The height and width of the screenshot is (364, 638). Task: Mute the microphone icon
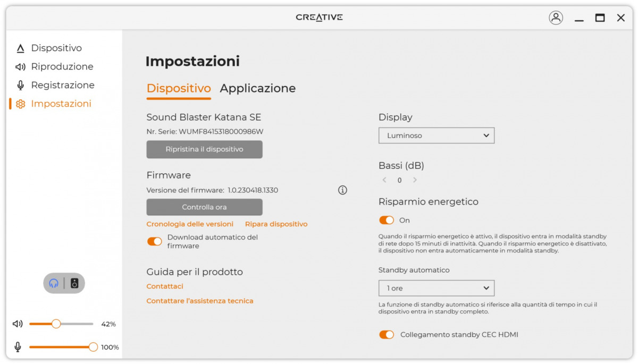[18, 347]
